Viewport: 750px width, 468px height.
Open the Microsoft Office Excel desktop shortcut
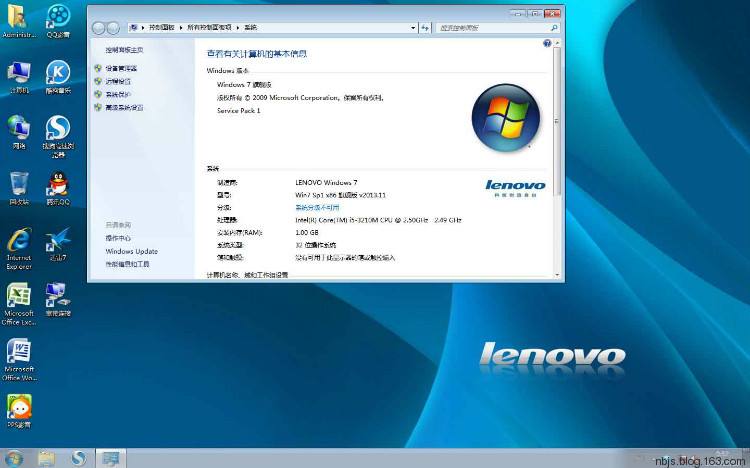(x=19, y=304)
